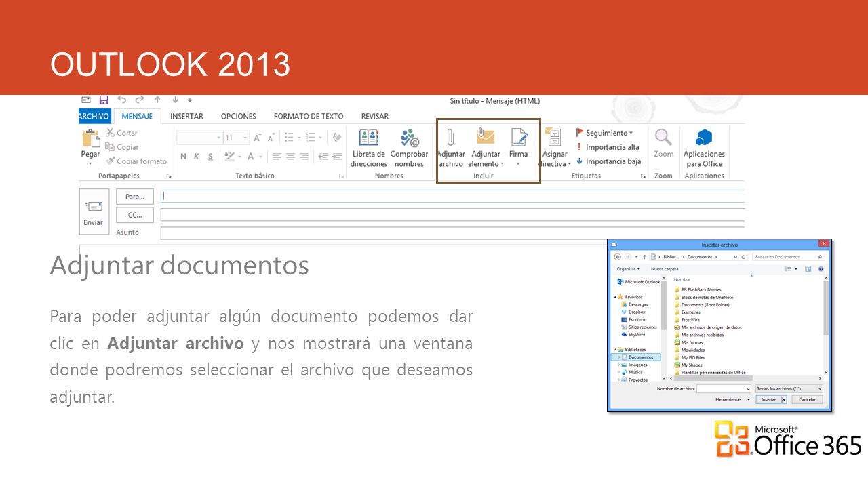Open font color dropdown arrow
Viewport: 868px width, 488px height.
coord(262,157)
